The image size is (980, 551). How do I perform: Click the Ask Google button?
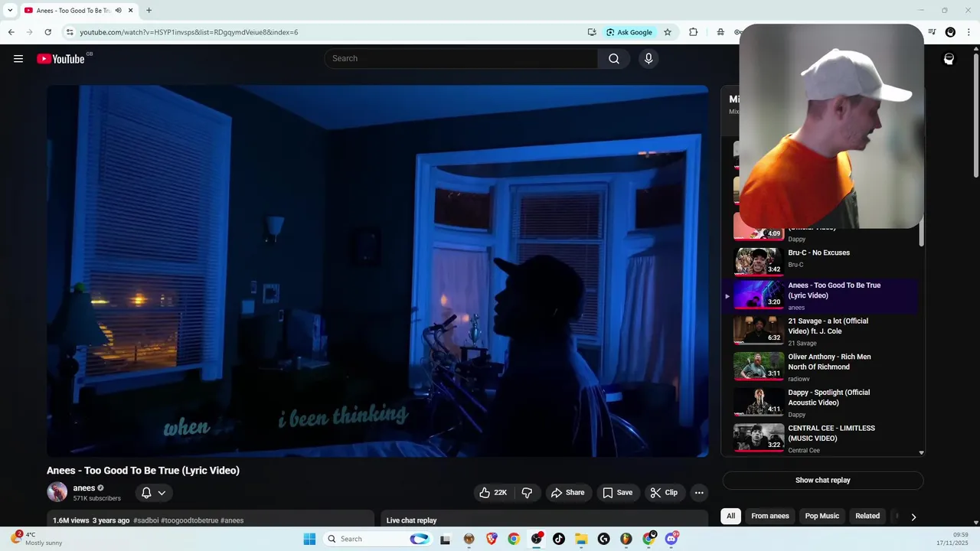click(x=629, y=32)
